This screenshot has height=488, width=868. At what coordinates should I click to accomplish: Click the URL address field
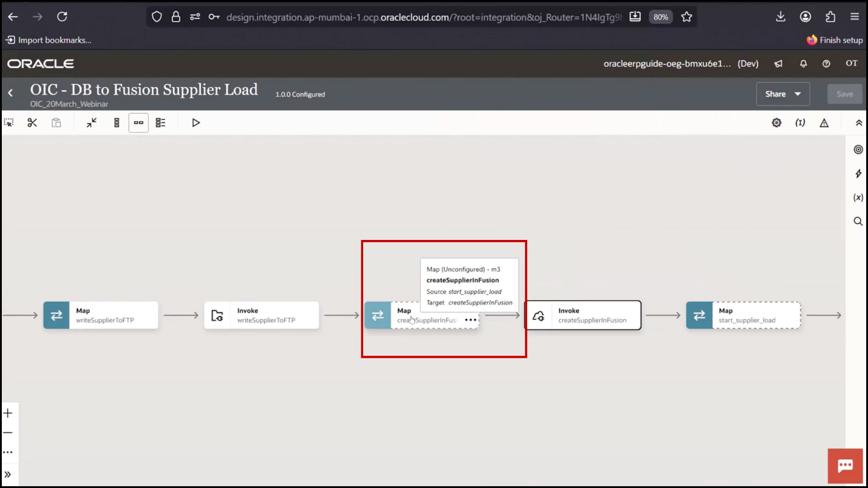[424, 17]
